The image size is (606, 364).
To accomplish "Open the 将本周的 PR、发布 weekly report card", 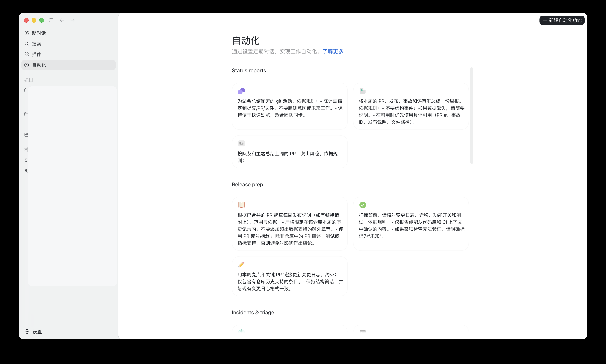I will tap(411, 106).
